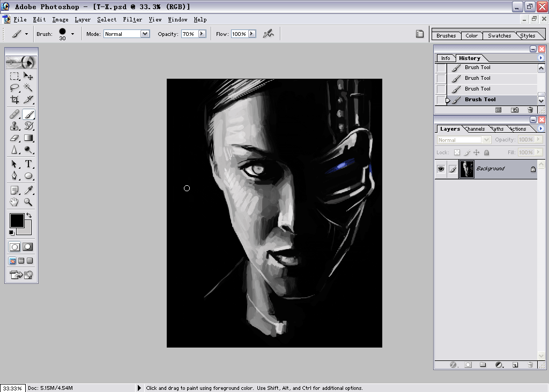
Task: Open the Layers palette flyout menu
Action: [x=540, y=129]
